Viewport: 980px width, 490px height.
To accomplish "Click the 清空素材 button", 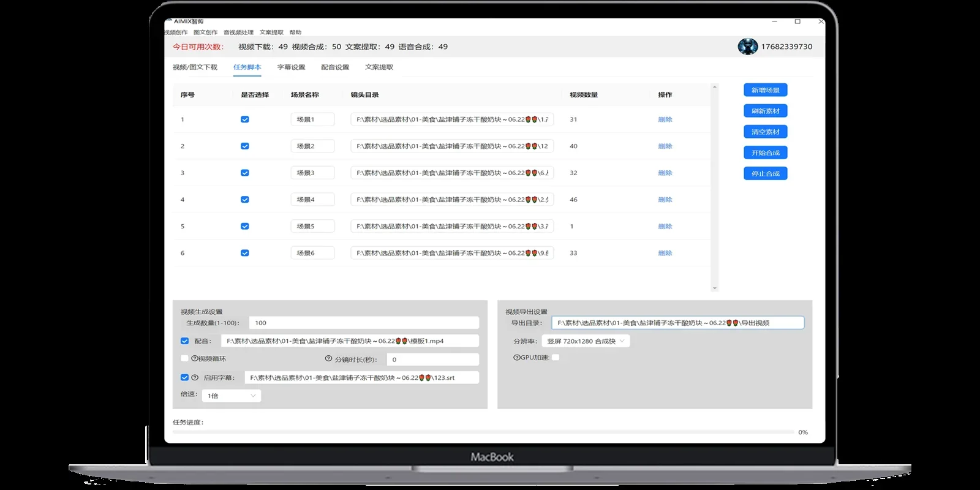I will point(766,132).
